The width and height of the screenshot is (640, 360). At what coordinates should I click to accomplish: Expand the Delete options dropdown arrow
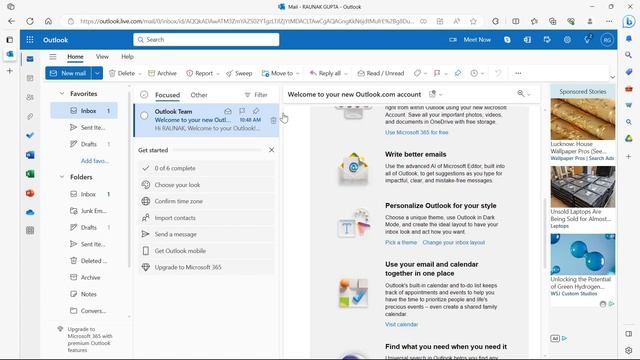point(140,73)
